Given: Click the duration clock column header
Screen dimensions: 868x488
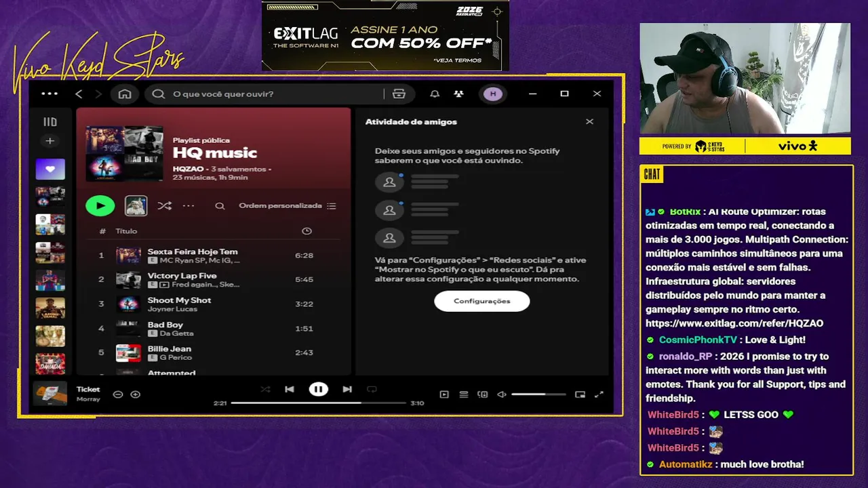Looking at the screenshot, I should coord(307,231).
